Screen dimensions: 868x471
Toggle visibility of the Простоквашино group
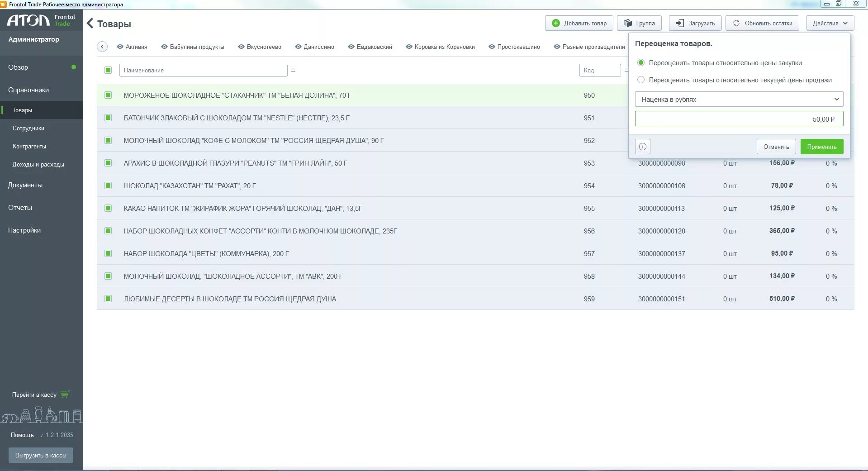coord(492,47)
